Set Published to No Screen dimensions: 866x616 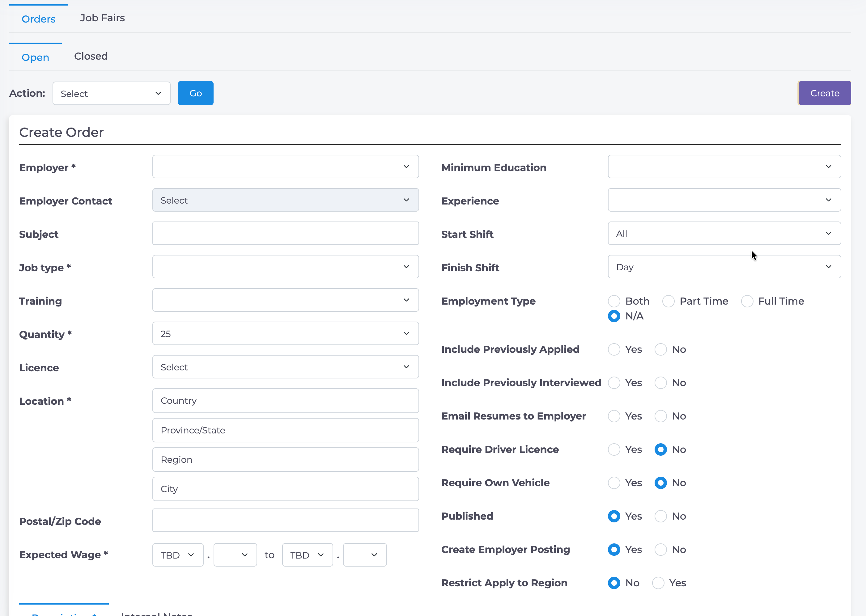click(x=661, y=516)
